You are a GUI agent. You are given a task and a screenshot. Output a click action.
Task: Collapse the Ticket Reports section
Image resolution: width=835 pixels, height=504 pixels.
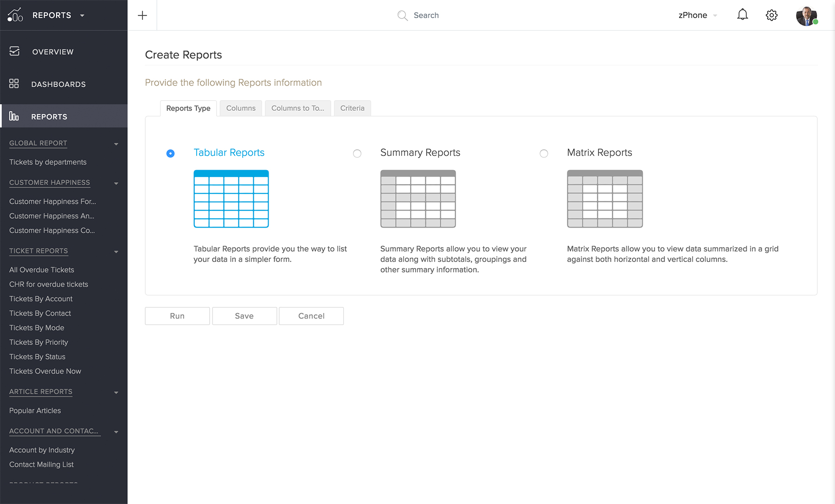tap(116, 252)
